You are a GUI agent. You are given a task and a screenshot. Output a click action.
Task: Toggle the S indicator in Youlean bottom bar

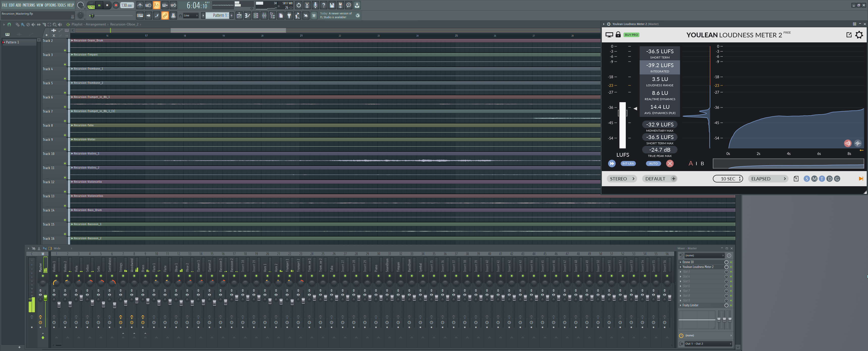pyautogui.click(x=807, y=179)
